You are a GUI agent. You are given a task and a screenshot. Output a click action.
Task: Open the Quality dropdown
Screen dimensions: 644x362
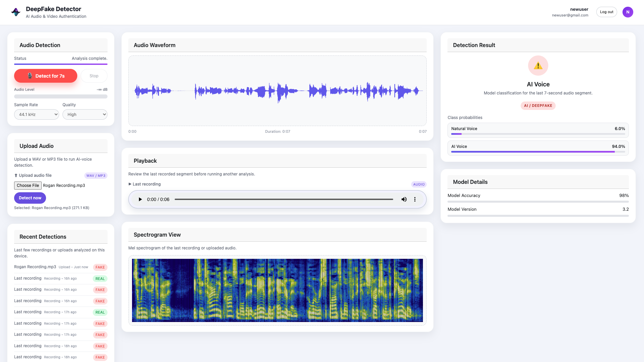85,114
